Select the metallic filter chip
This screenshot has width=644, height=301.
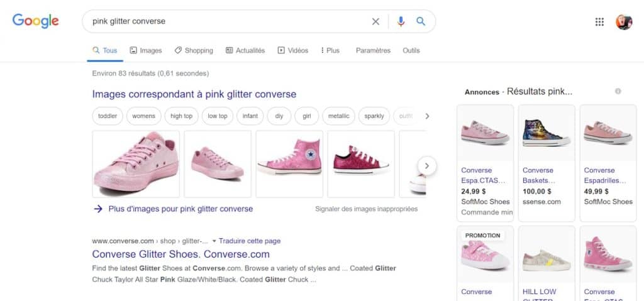(338, 116)
